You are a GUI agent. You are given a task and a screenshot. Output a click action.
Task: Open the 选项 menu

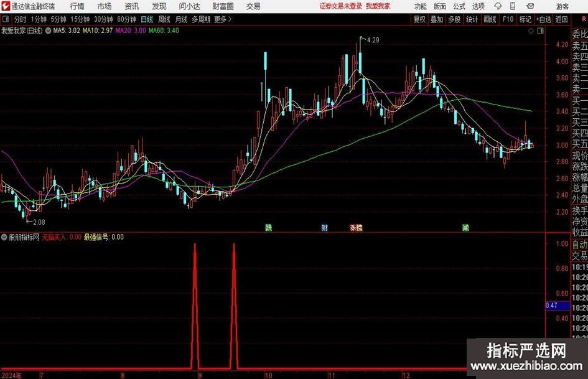point(478,6)
